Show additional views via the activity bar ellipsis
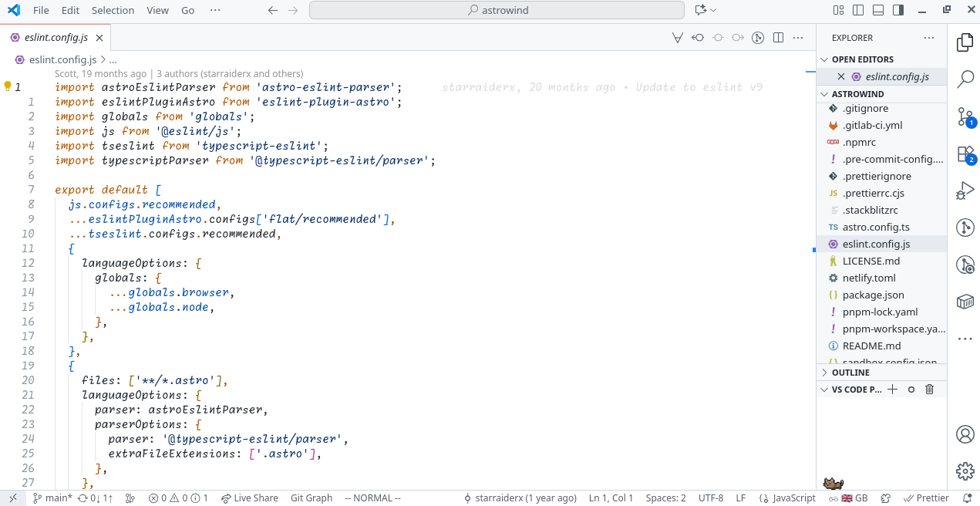The image size is (980, 506). (x=965, y=339)
